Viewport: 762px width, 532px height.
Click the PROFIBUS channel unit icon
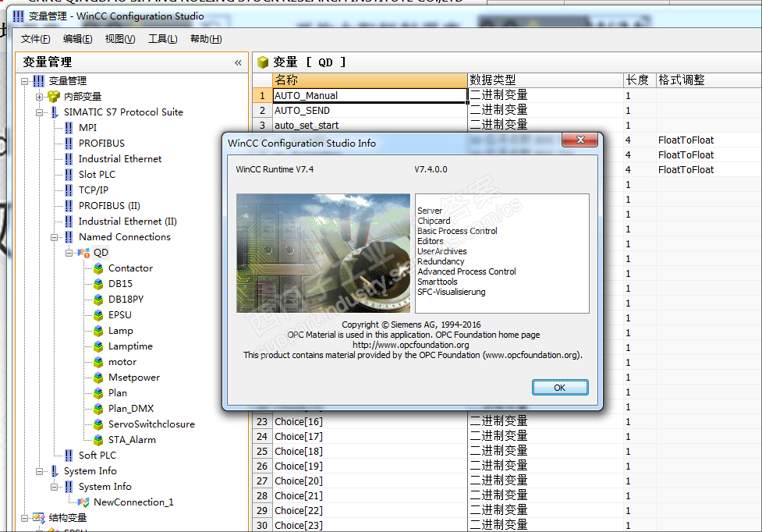tap(69, 144)
